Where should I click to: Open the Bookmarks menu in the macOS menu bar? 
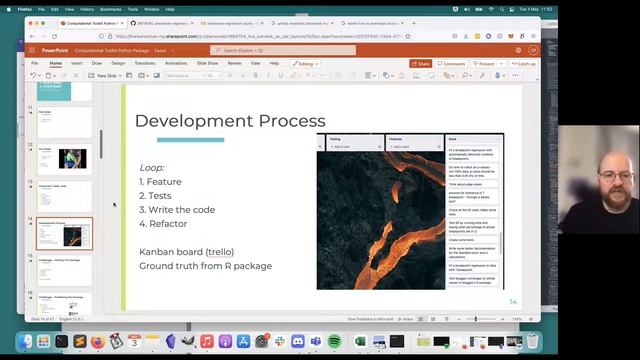pyautogui.click(x=111, y=9)
